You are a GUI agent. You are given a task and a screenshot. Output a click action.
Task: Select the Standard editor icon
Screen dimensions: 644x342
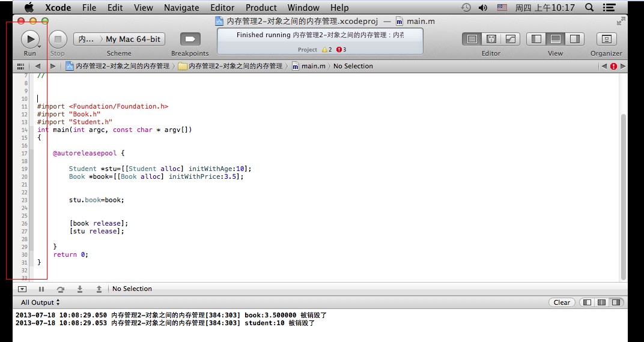pos(472,39)
